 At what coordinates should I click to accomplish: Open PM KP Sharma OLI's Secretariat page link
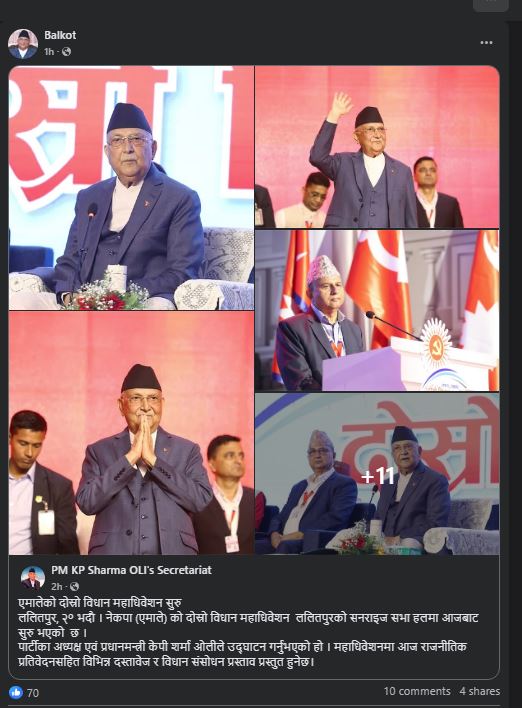coord(131,570)
